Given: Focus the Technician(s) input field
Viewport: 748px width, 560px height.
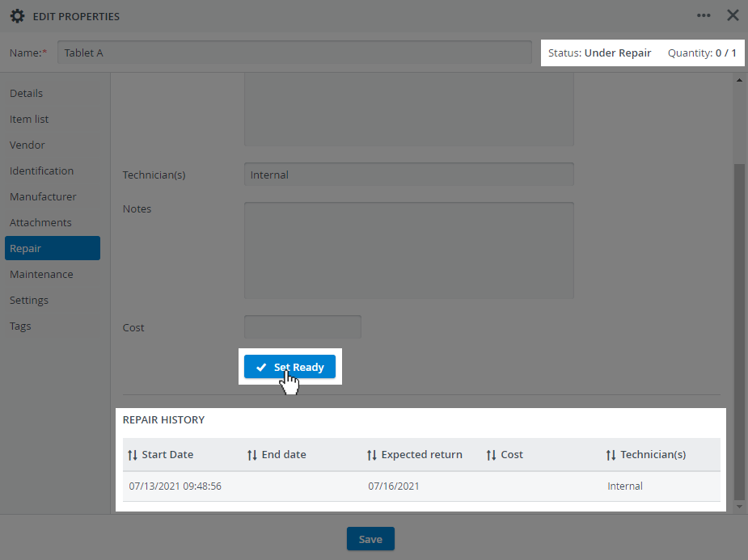Looking at the screenshot, I should tap(409, 175).
